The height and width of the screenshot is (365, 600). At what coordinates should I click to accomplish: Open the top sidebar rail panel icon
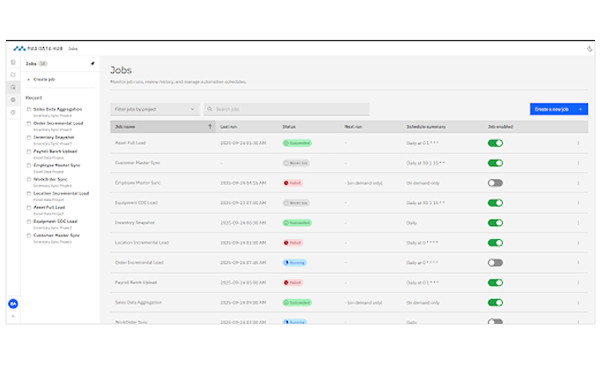(13, 62)
